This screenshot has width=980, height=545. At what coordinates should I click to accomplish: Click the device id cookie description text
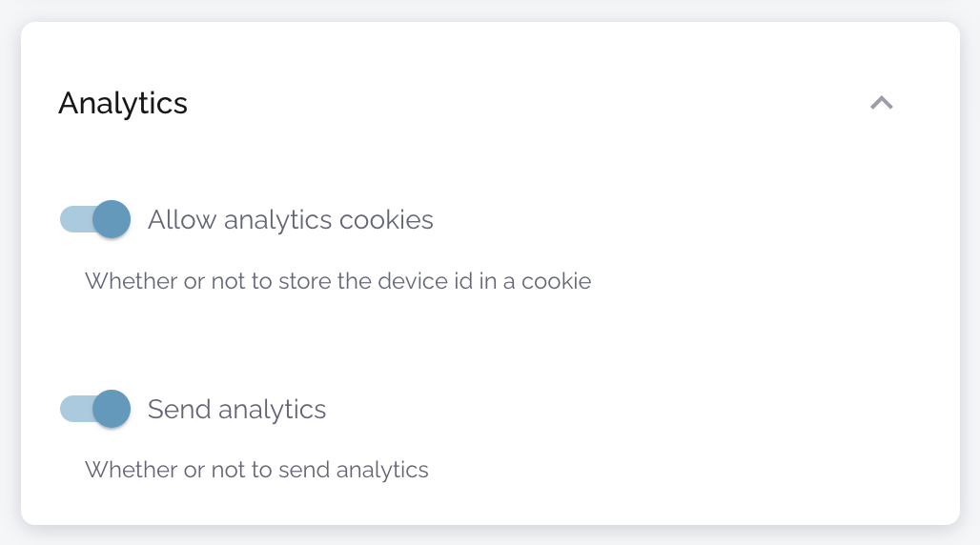coord(337,281)
